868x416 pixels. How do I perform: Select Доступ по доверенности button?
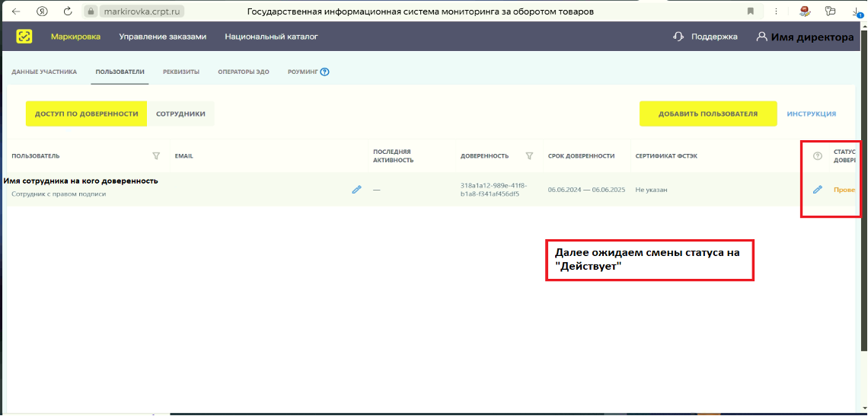(x=86, y=114)
